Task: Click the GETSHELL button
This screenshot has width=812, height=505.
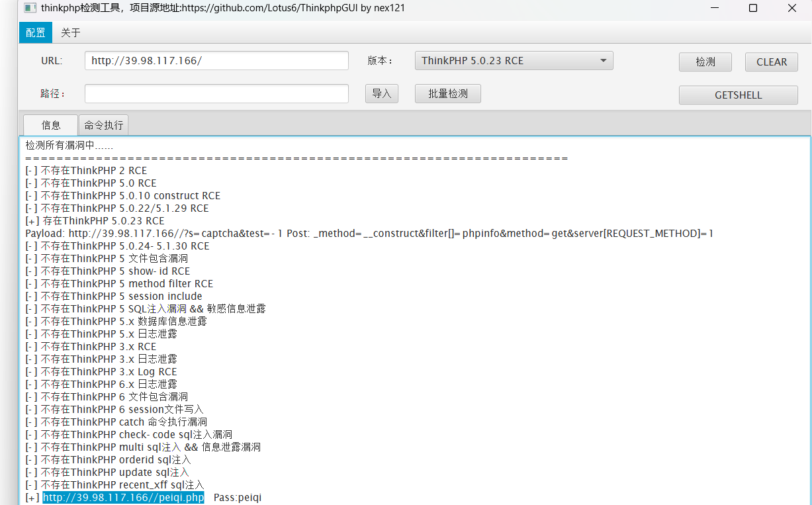Action: (x=739, y=95)
